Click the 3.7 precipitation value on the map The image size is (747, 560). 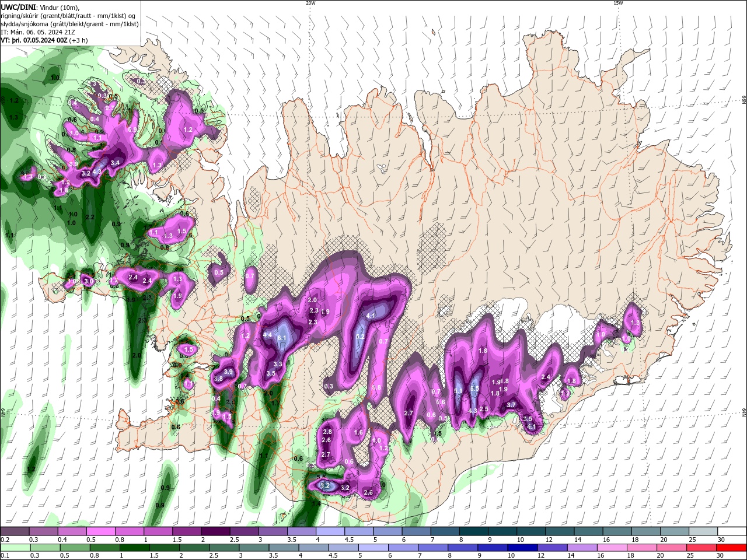(511, 405)
